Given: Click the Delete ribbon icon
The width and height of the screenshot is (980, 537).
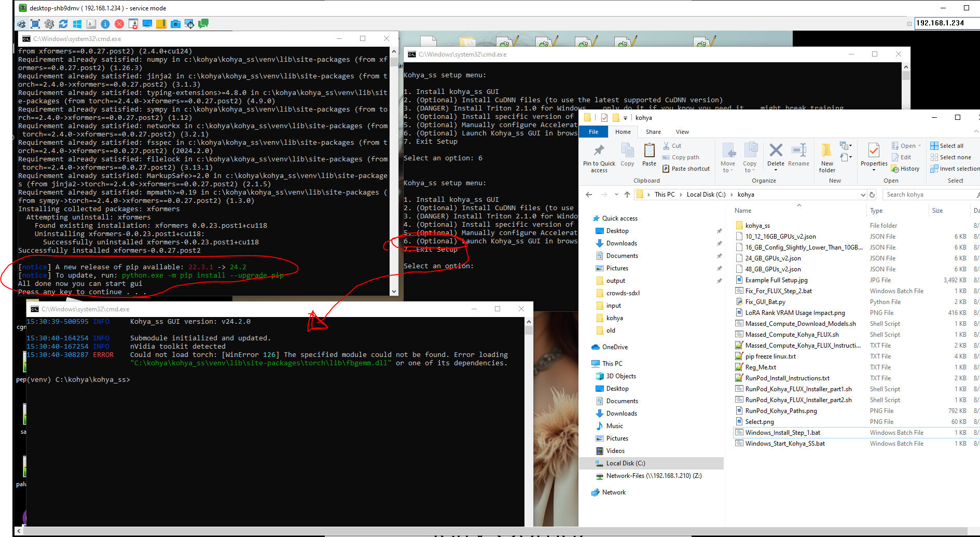Looking at the screenshot, I should [x=776, y=151].
